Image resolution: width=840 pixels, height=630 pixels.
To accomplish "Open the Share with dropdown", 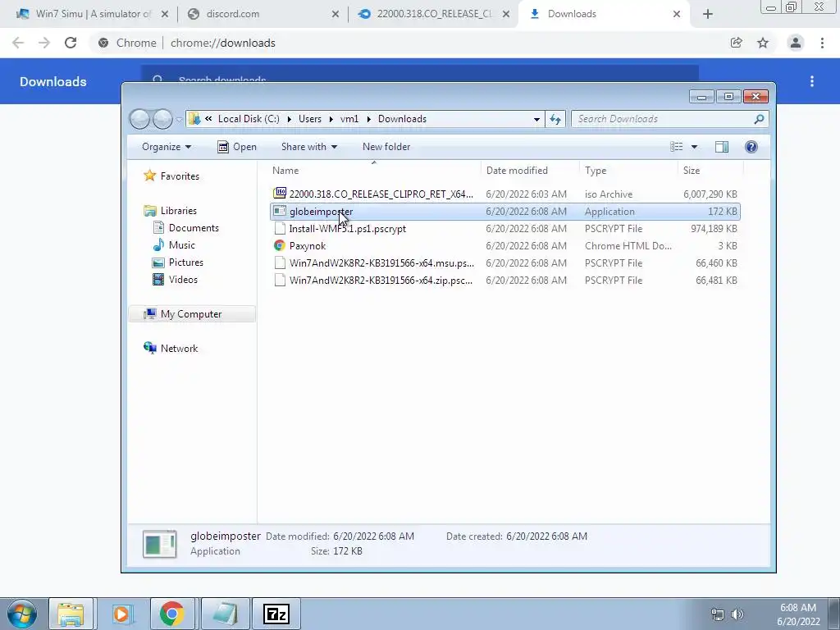I will [x=309, y=147].
